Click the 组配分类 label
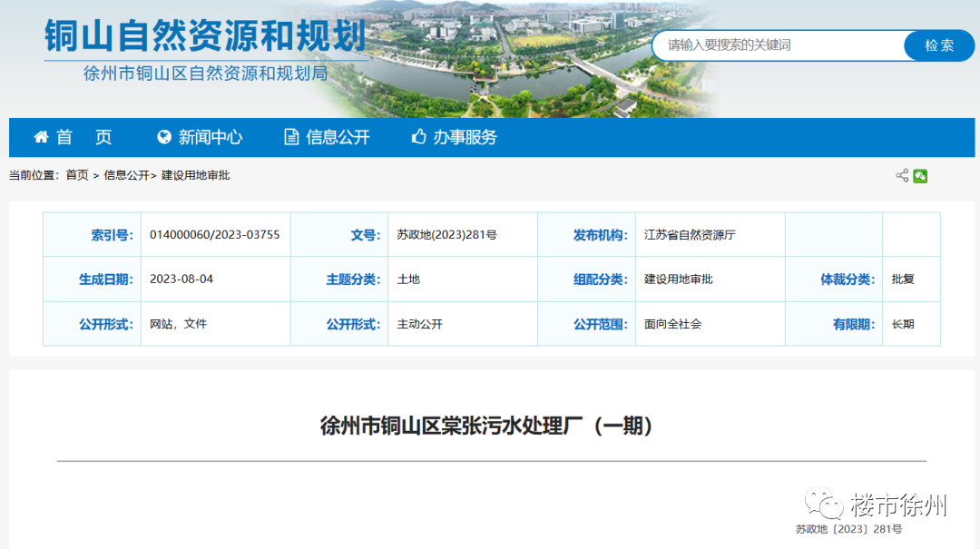 (x=600, y=279)
